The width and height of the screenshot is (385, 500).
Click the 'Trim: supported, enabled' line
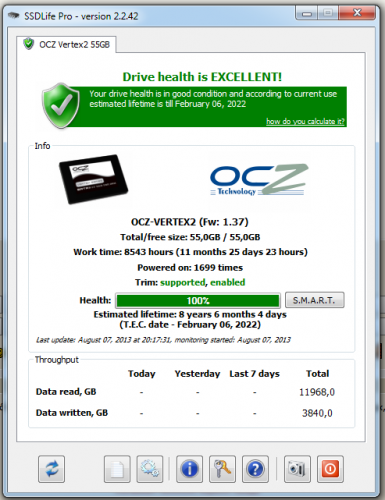(190, 283)
